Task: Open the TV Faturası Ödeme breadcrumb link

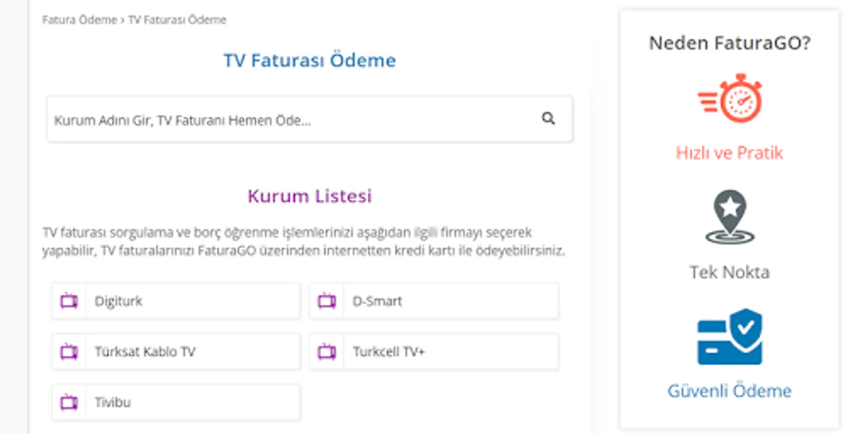Action: coord(177,20)
